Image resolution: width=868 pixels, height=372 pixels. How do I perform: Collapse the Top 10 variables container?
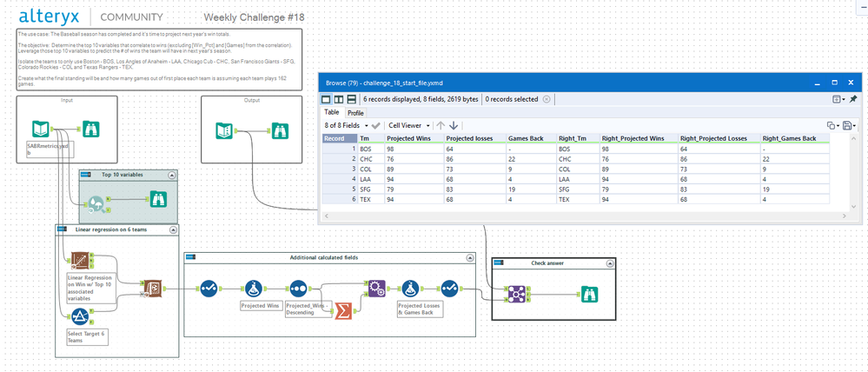point(172,175)
